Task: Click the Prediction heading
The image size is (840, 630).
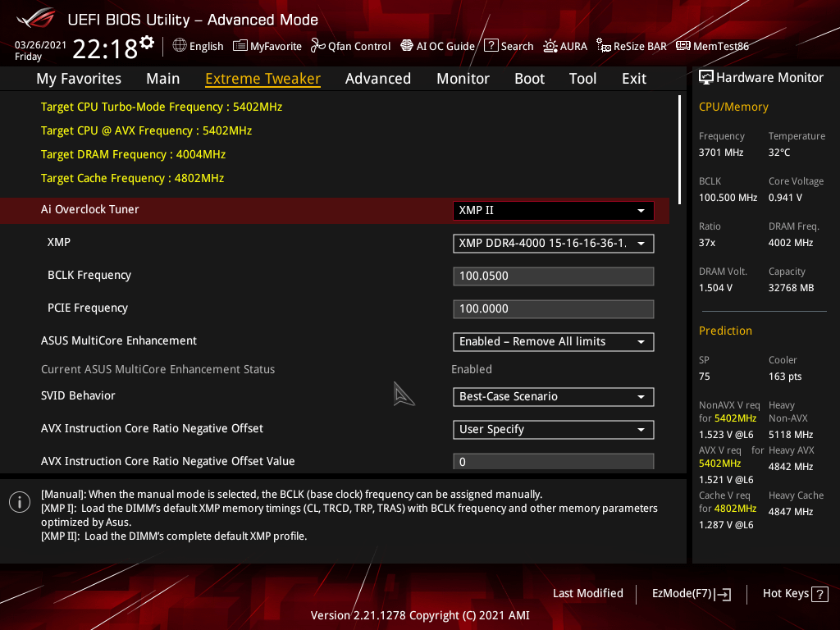Action: click(x=725, y=331)
